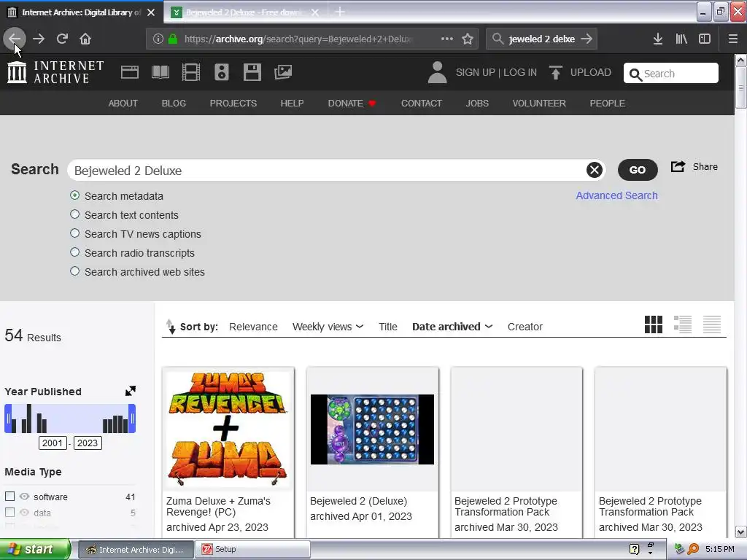Image resolution: width=747 pixels, height=560 pixels.
Task: Select Search TV news captions option
Action: click(75, 233)
